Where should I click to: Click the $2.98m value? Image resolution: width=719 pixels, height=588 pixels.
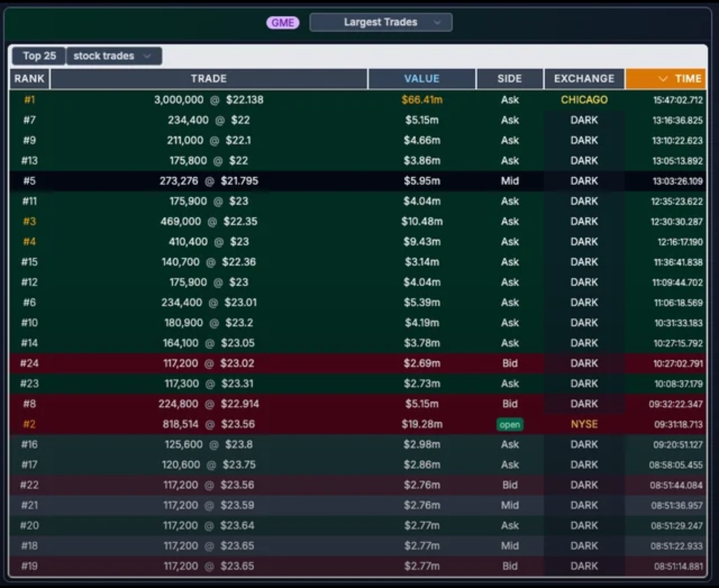pyautogui.click(x=422, y=444)
